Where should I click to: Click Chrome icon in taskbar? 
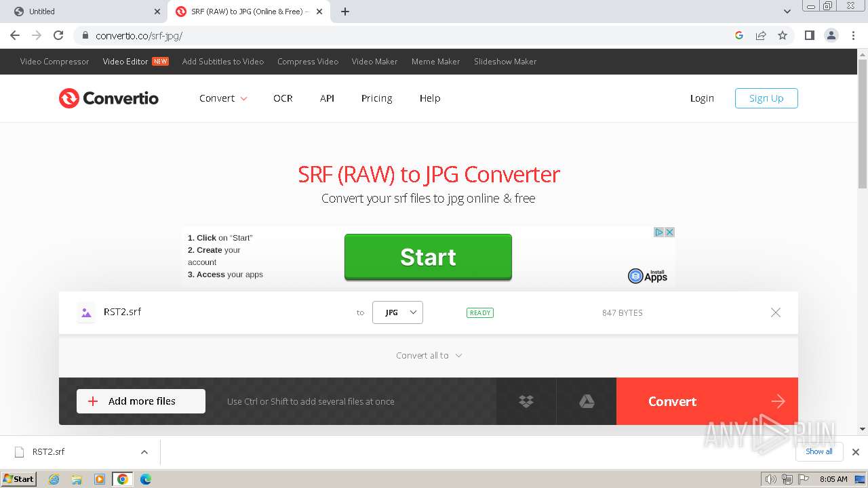tap(122, 479)
